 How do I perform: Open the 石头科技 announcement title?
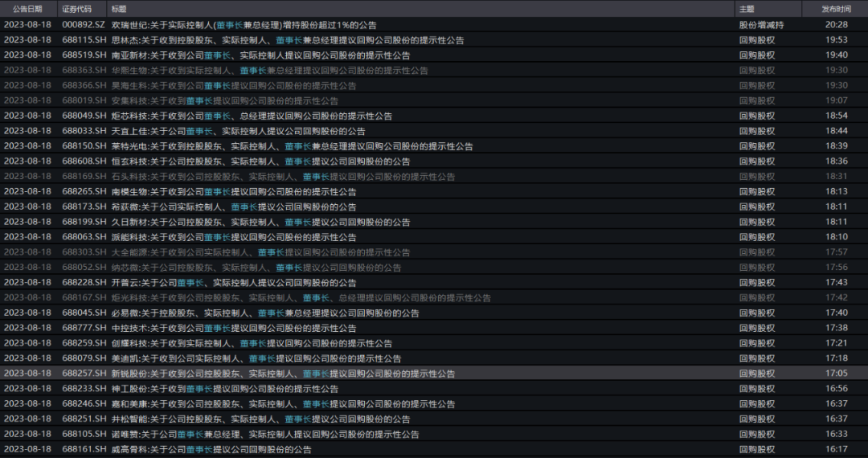(284, 177)
